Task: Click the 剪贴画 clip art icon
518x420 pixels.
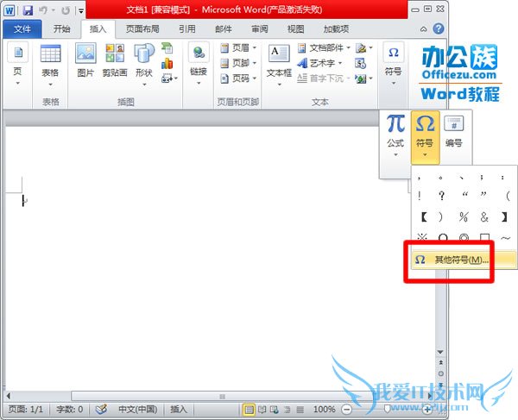Action: pos(115,60)
